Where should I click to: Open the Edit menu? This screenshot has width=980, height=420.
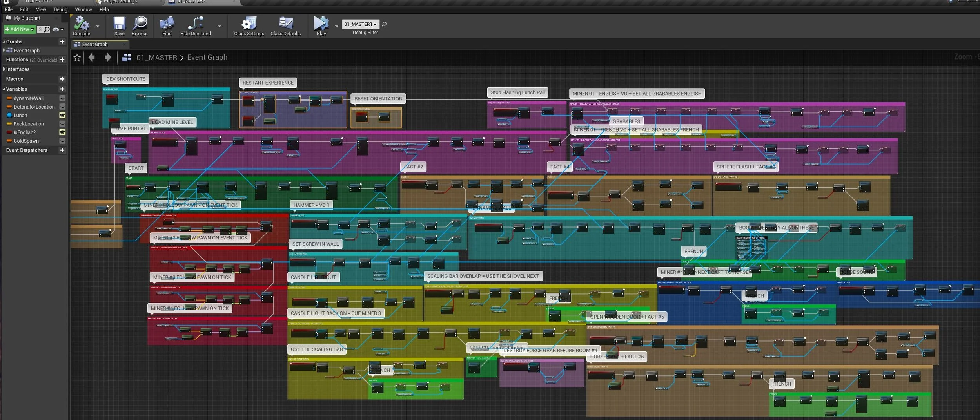click(24, 9)
